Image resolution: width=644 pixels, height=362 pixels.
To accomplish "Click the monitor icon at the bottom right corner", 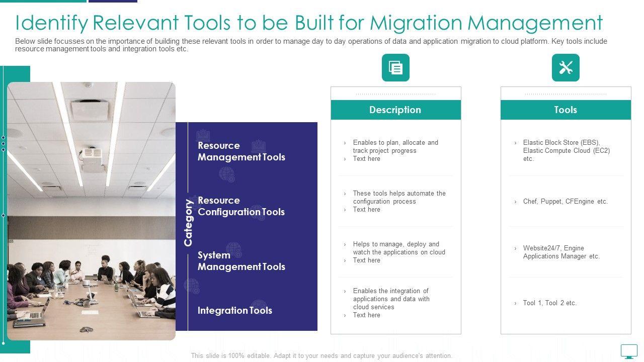I will tap(629, 351).
